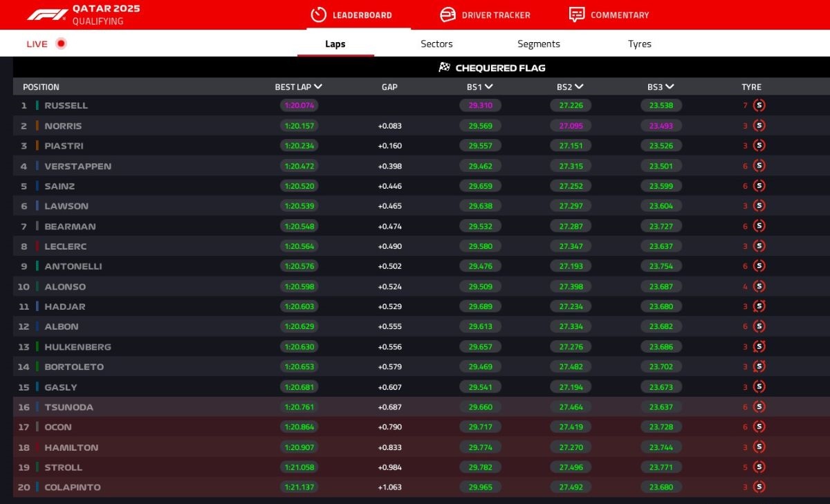Click the Driver Tracker helmet icon
This screenshot has height=504, width=830.
click(x=448, y=15)
